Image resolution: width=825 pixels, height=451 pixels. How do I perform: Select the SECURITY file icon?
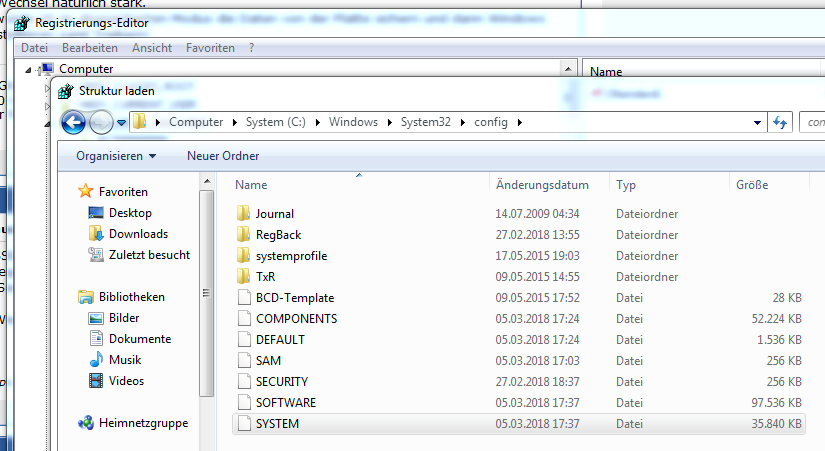coord(244,382)
